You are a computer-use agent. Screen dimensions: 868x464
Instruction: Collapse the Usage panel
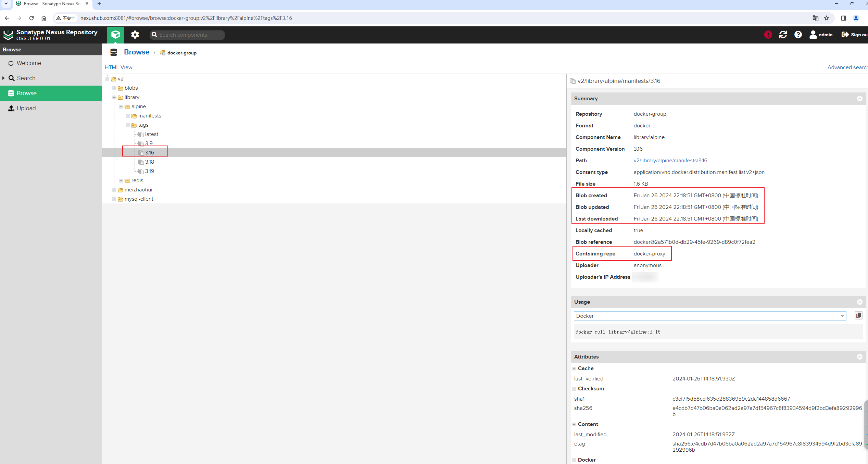(859, 302)
